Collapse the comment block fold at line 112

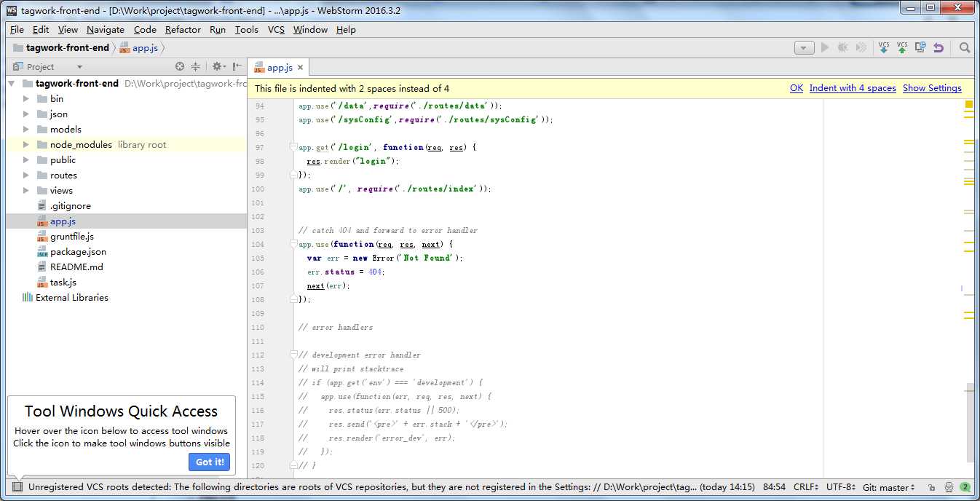pyautogui.click(x=293, y=355)
